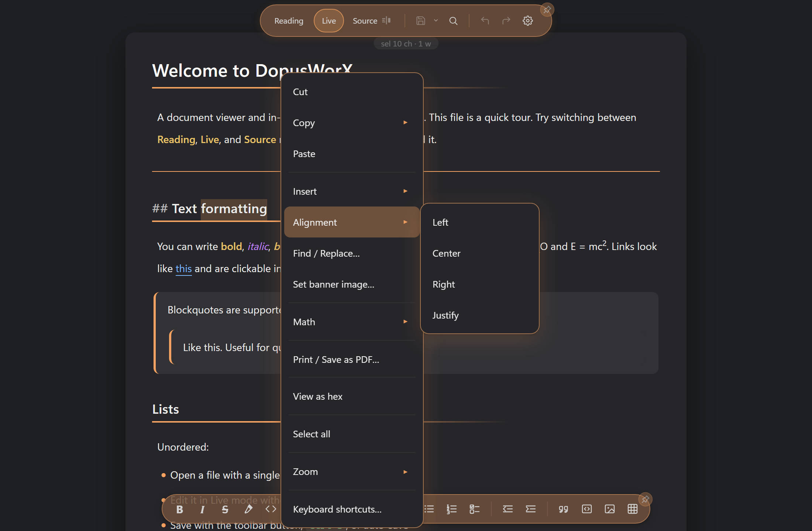Click the bold 'Source' word in the intro paragraph
Image resolution: width=812 pixels, height=531 pixels.
(260, 139)
